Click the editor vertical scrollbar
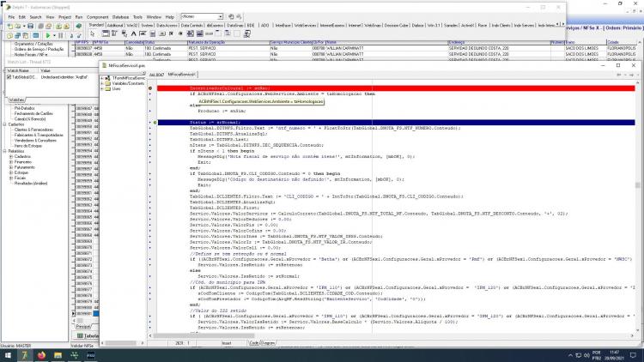Viewport: 644px width, 362px height. (x=637, y=205)
